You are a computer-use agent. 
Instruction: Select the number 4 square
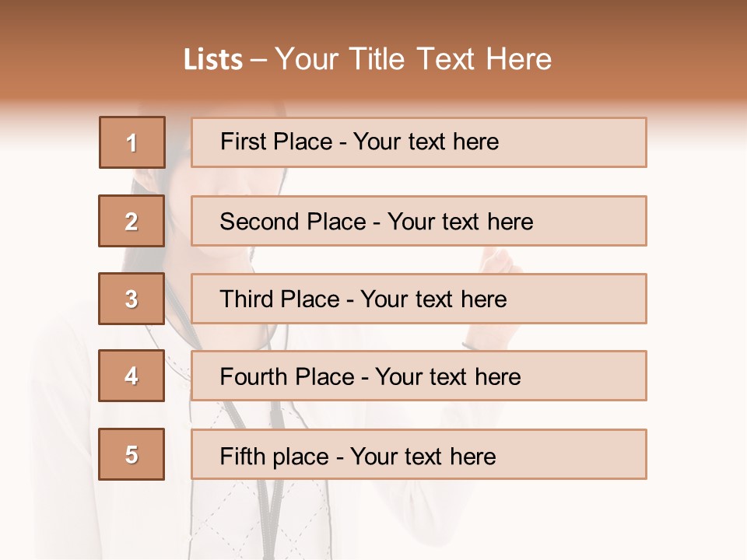(132, 376)
